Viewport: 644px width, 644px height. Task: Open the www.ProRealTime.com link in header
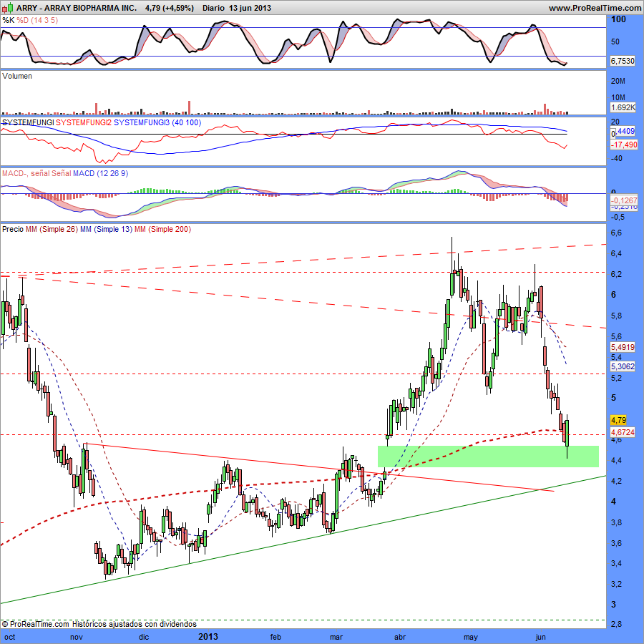point(595,8)
